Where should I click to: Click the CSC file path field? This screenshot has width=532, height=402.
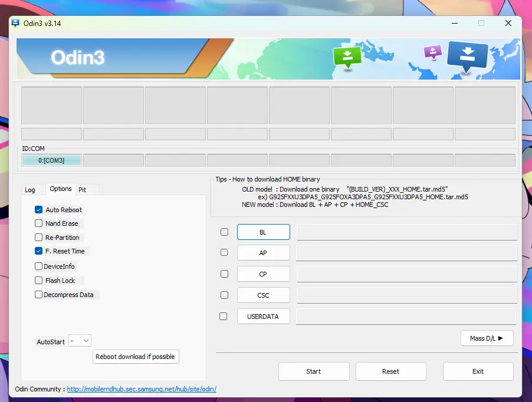tap(407, 295)
